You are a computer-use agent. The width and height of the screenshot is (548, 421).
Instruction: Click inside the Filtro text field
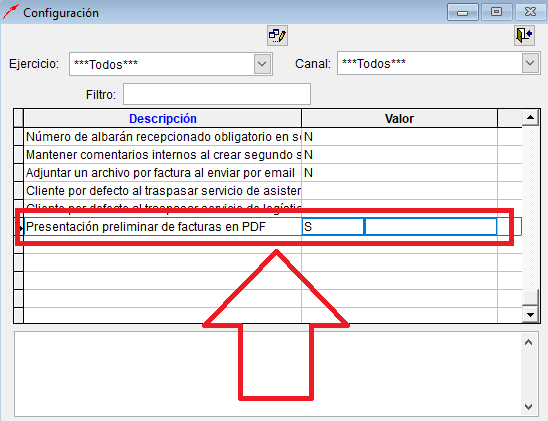point(217,94)
